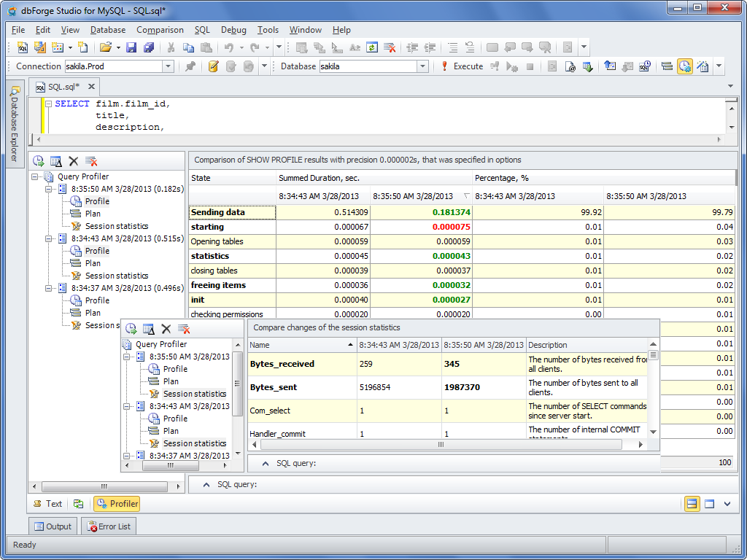
Task: Edit connection properties with the pencil icon
Action: (x=212, y=66)
